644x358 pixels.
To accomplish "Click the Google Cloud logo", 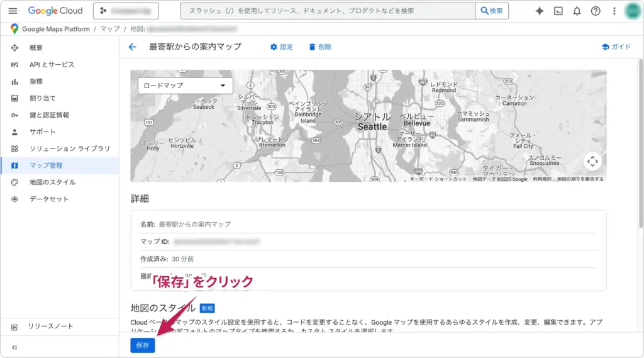I will tap(55, 11).
